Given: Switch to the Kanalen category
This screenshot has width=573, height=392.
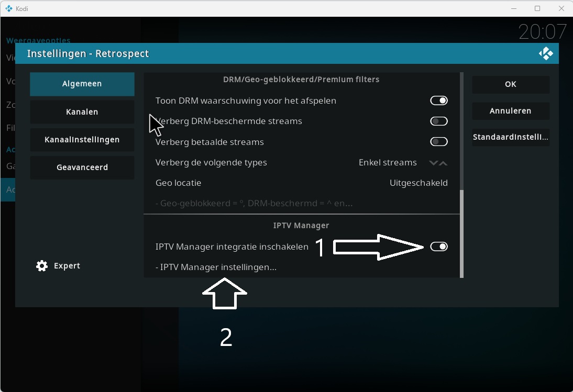Looking at the screenshot, I should tap(82, 111).
